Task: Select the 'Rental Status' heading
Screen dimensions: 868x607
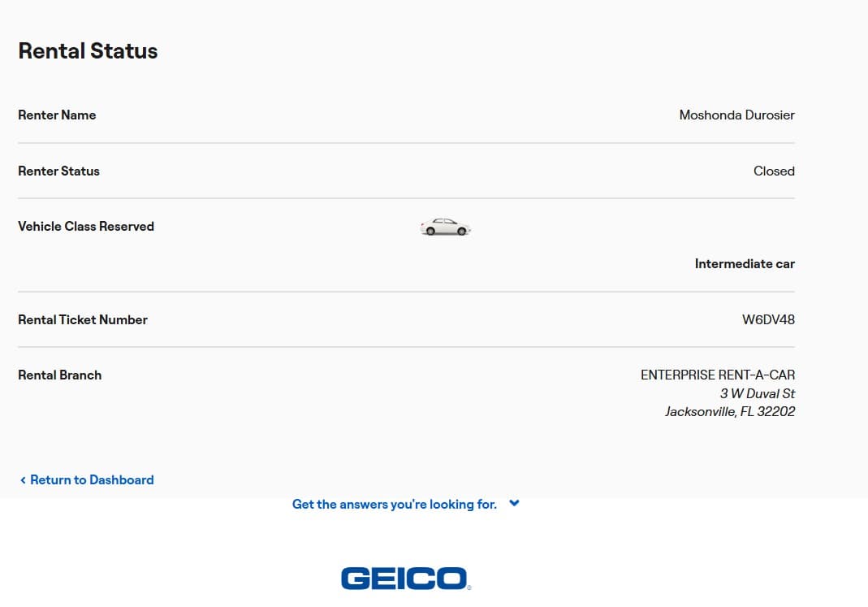Action: pyautogui.click(x=88, y=51)
